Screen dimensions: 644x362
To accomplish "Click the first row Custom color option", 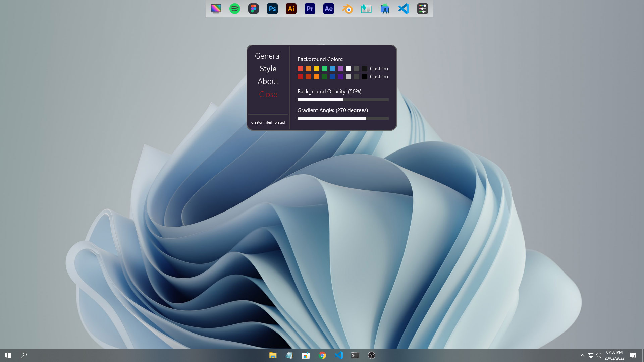I will pyautogui.click(x=379, y=69).
